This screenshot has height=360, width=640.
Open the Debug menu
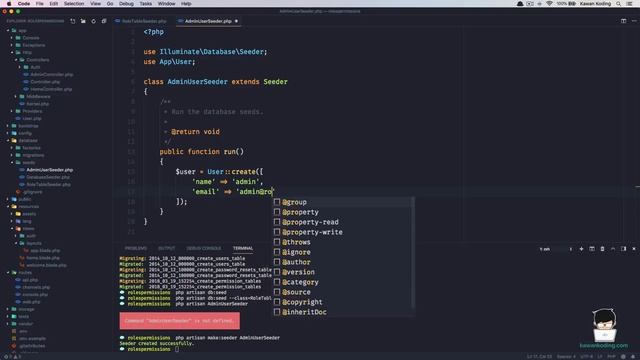[126, 4]
